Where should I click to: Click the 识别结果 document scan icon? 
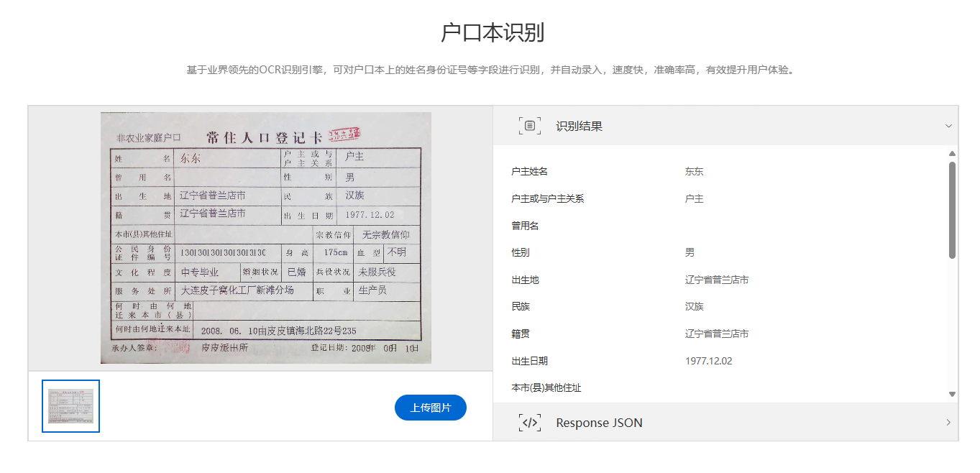(x=529, y=126)
